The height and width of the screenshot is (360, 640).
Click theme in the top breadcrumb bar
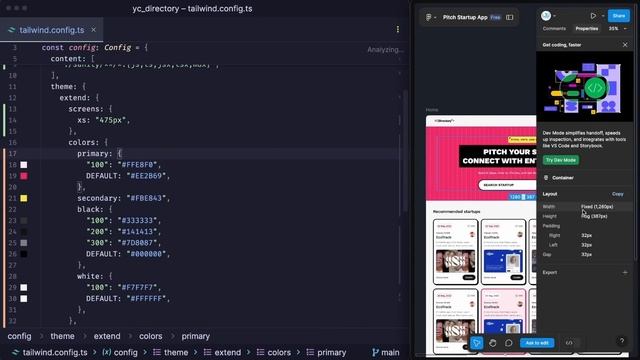pos(62,336)
